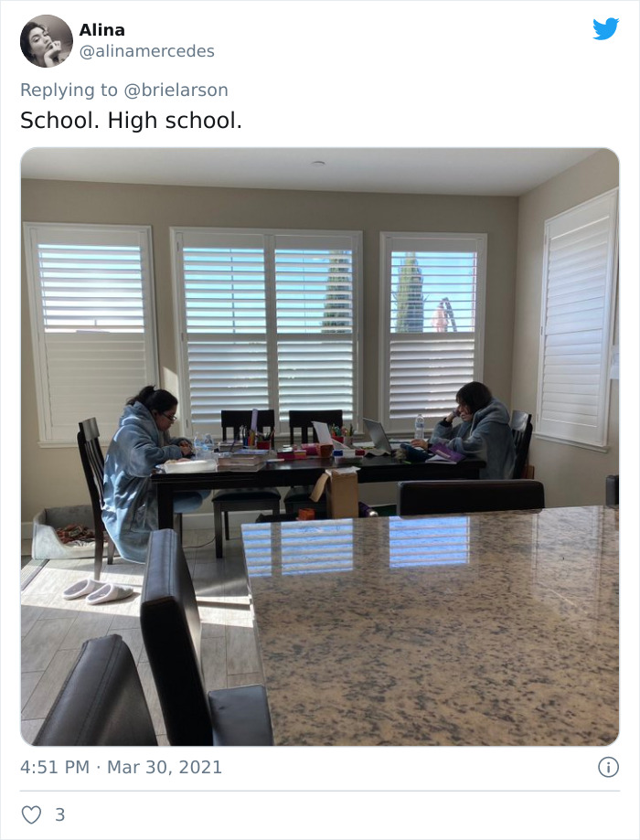Click the 'Replying to' label
The width and height of the screenshot is (640, 840).
click(x=69, y=90)
